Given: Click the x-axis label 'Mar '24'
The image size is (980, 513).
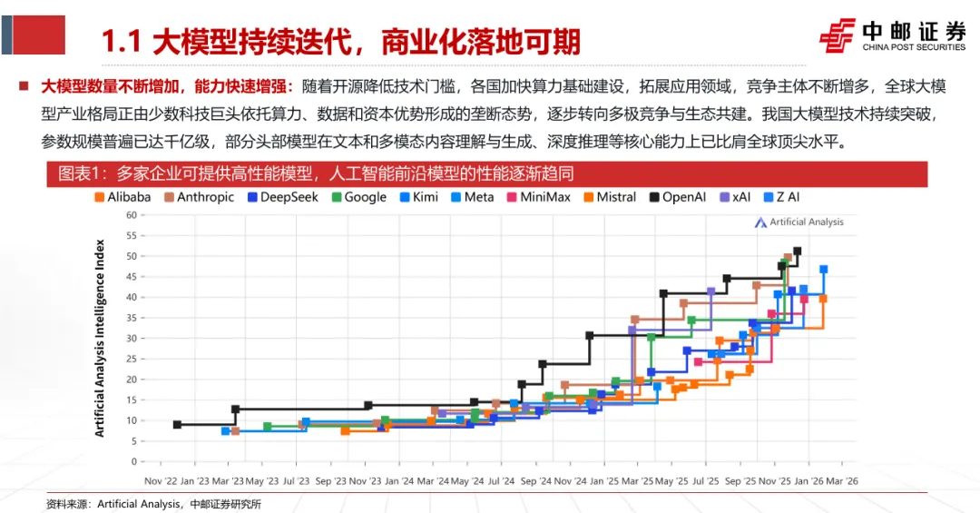Looking at the screenshot, I should 433,481.
